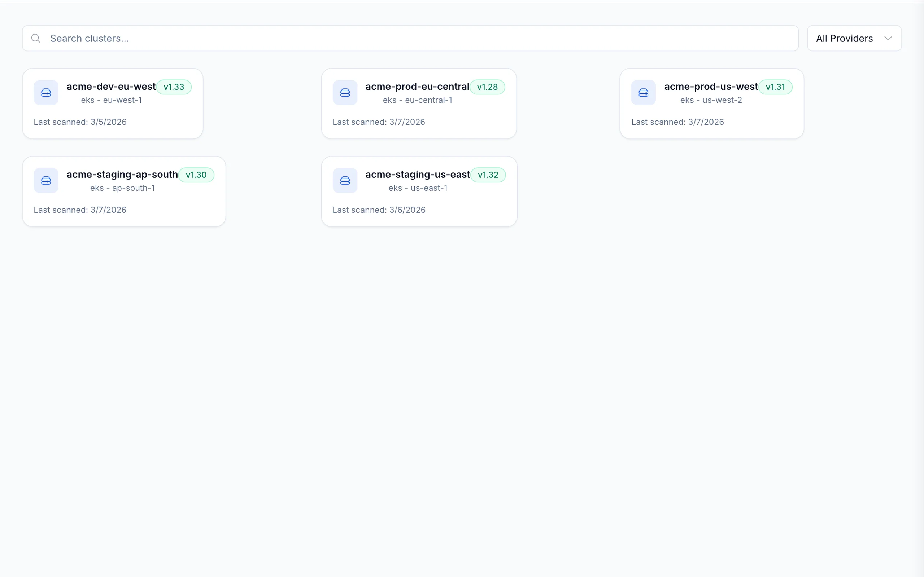Click the cluster icon on acme-prod-us-west card
The height and width of the screenshot is (577, 924).
[643, 92]
